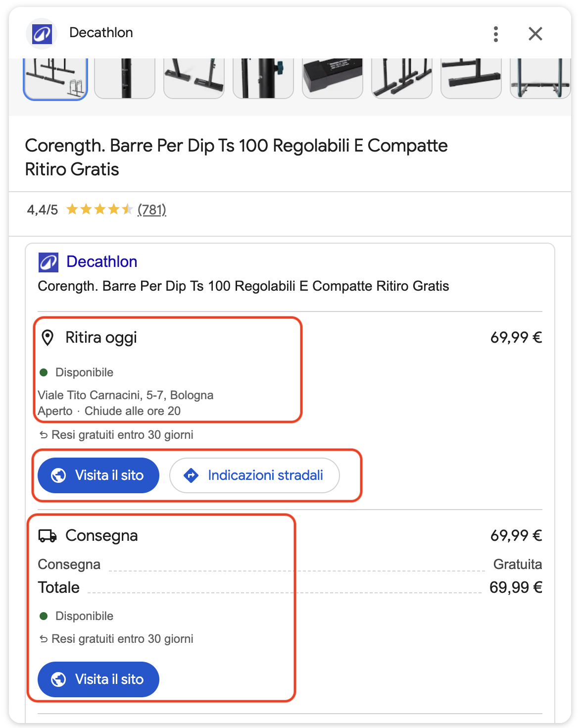Select the fifth thumbnail showing black foot
This screenshot has width=583, height=728.
coord(333,79)
